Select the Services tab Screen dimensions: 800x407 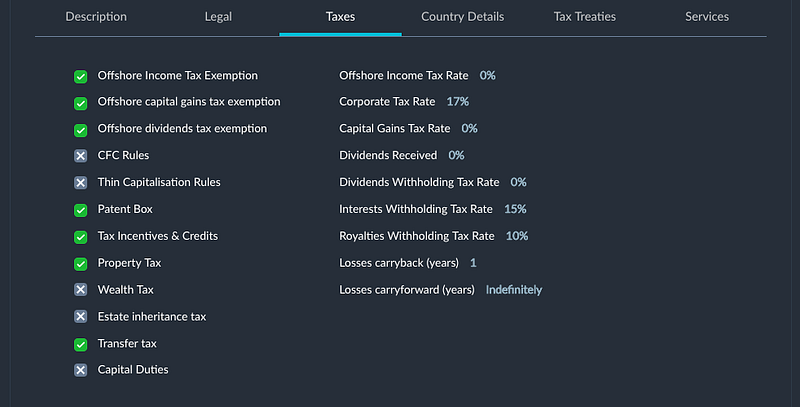[x=707, y=17]
